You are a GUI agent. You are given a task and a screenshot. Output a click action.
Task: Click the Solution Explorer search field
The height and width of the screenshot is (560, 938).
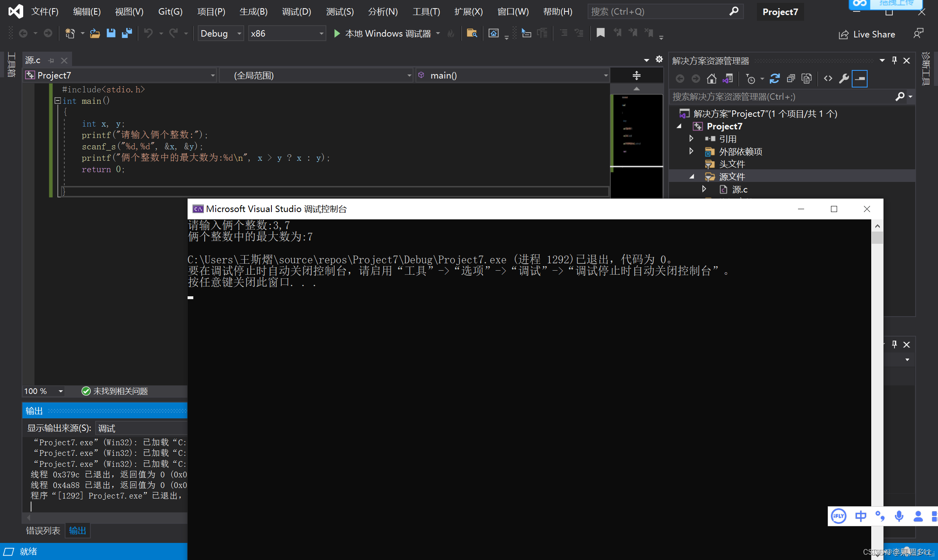781,97
